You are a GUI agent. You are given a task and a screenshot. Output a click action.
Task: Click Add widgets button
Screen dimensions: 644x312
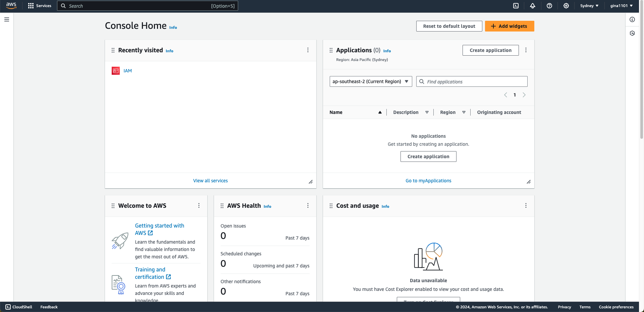(x=509, y=26)
